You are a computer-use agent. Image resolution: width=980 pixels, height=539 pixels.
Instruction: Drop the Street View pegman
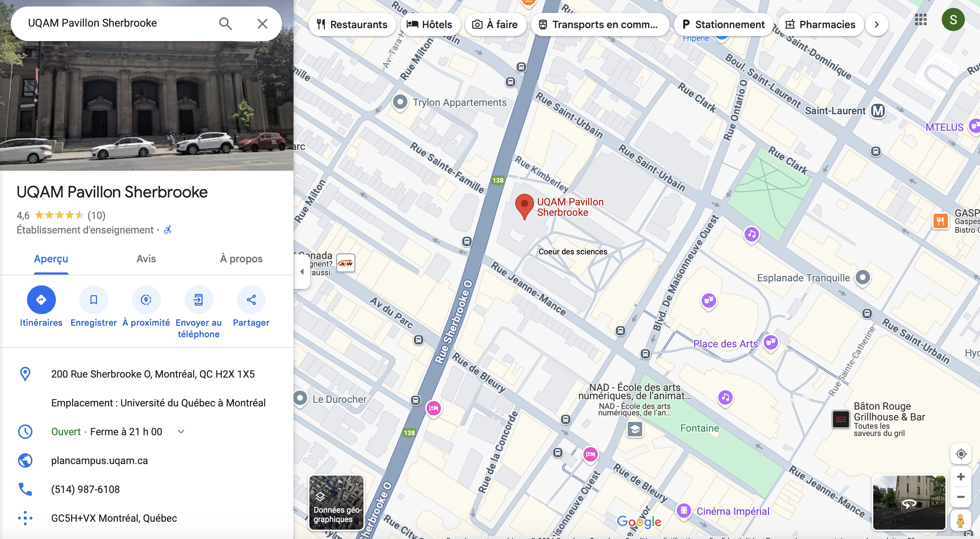pyautogui.click(x=961, y=520)
